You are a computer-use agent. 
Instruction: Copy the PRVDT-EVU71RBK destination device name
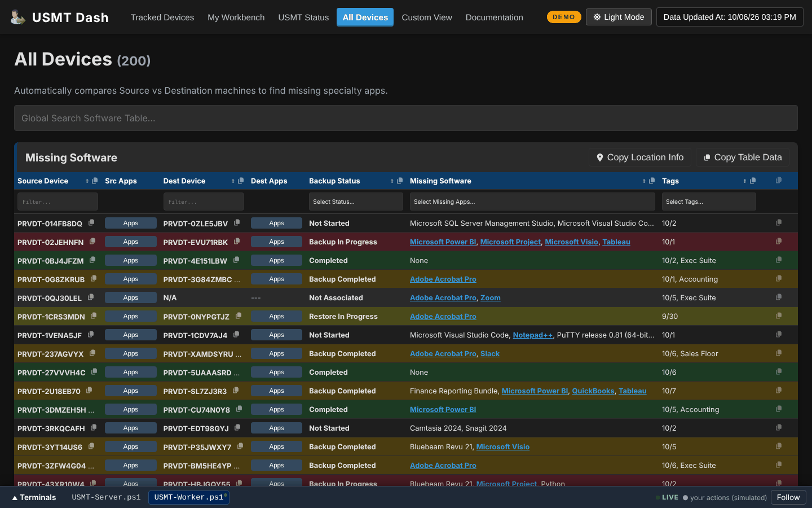237,241
